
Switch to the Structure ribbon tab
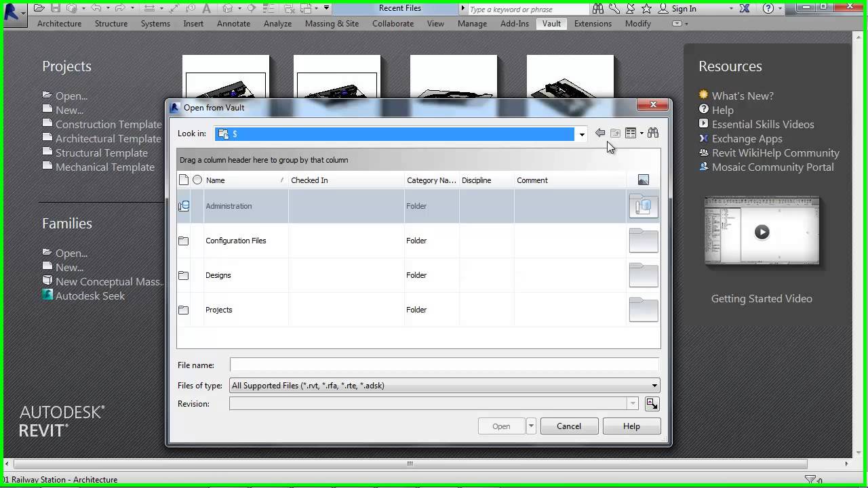111,24
